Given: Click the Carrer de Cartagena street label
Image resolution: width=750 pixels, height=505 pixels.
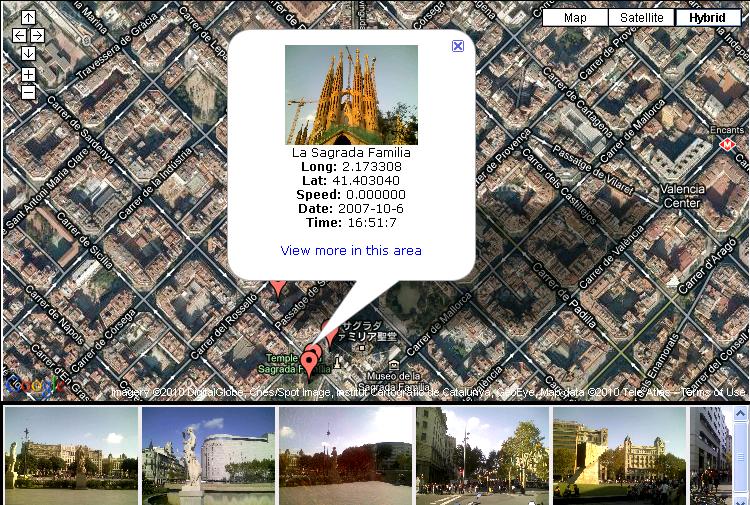Looking at the screenshot, I should tap(577, 103).
